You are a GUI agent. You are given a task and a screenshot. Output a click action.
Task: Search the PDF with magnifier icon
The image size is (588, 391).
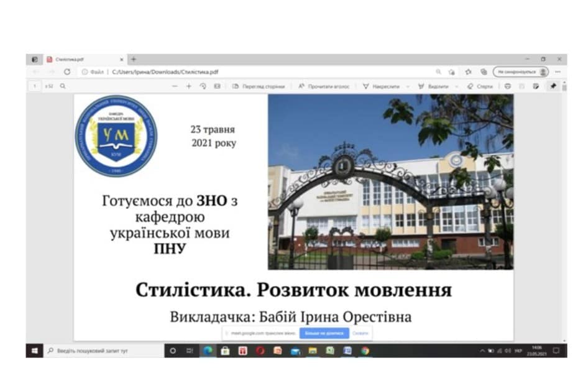click(63, 86)
